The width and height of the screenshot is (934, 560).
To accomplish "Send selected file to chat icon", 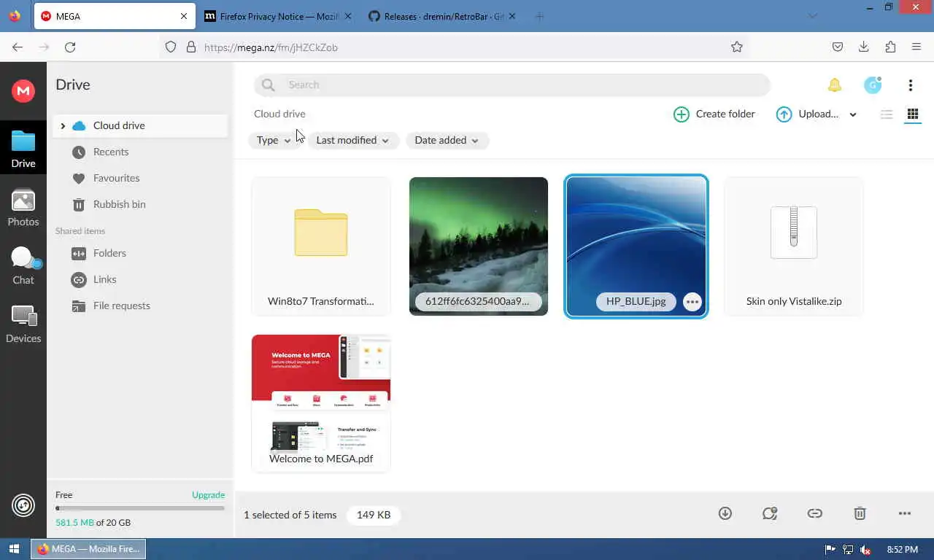I will 770,513.
